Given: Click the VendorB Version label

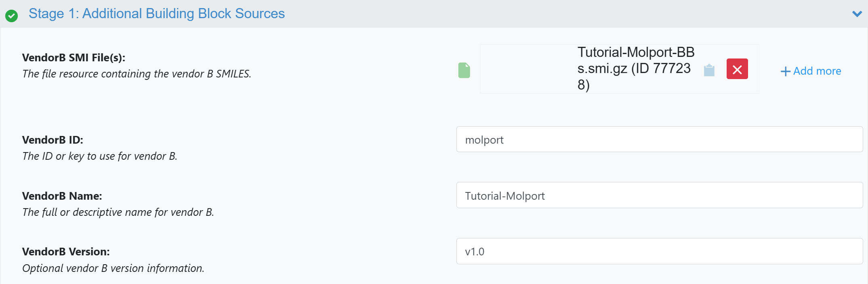Looking at the screenshot, I should pyautogui.click(x=66, y=252).
